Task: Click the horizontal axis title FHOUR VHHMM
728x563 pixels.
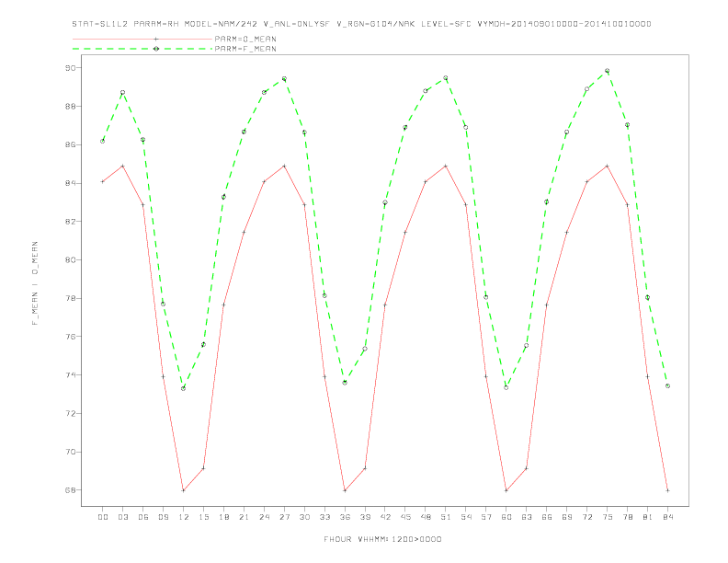Action: point(382,539)
